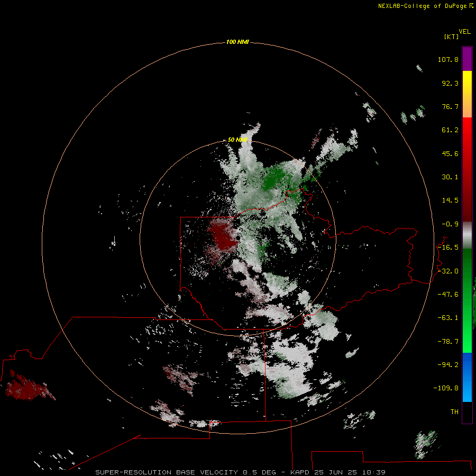Click the [KT] units label
The image size is (476, 476).
click(452, 36)
